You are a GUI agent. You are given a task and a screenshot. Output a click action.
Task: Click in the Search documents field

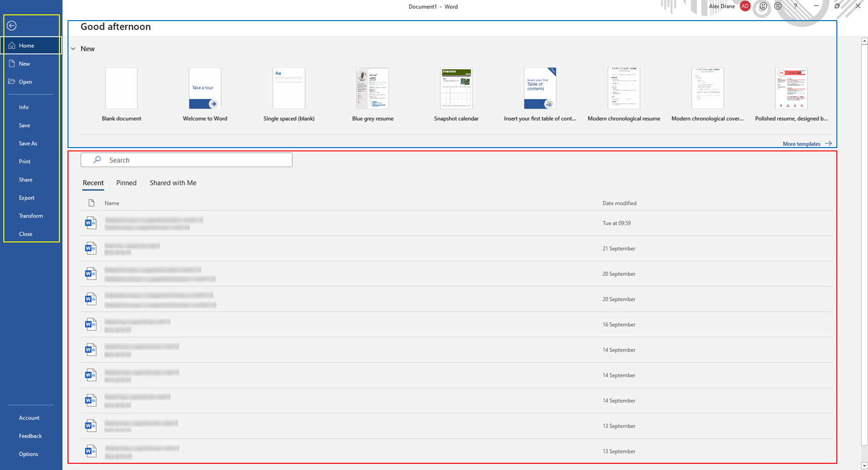coord(186,160)
